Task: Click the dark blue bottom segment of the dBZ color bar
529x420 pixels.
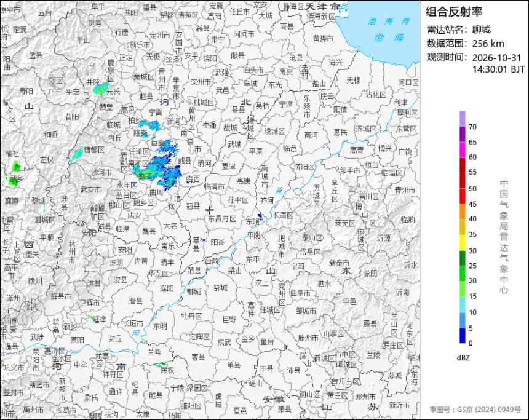Action: (462, 336)
